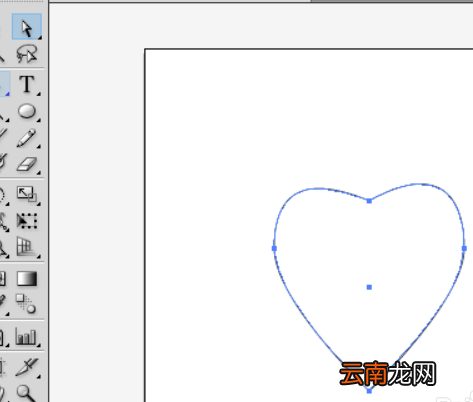Click the heart's left side anchor point
Screen dimensions: 473x402
tap(274, 248)
